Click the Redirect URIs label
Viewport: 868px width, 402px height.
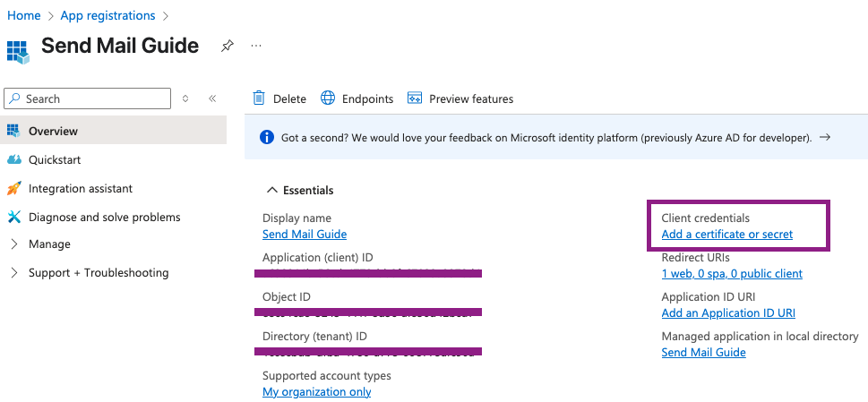coord(695,257)
